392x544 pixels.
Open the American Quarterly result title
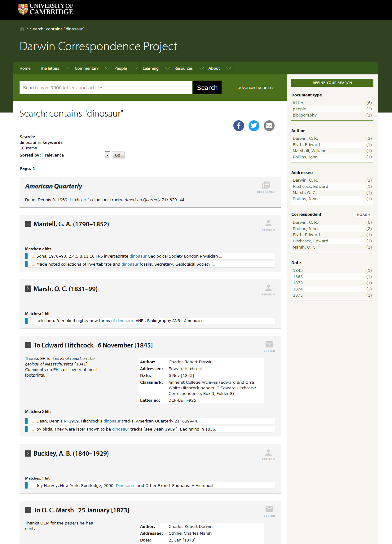[x=54, y=186]
